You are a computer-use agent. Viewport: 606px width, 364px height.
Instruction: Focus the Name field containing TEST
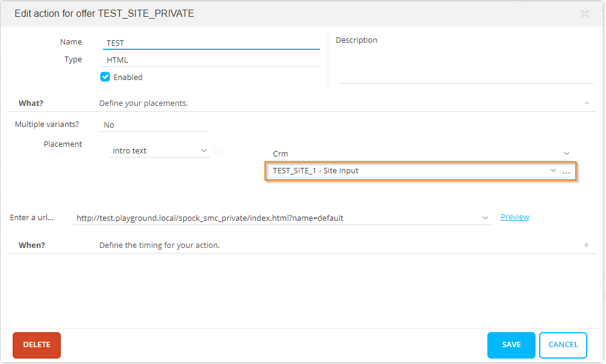tap(211, 43)
